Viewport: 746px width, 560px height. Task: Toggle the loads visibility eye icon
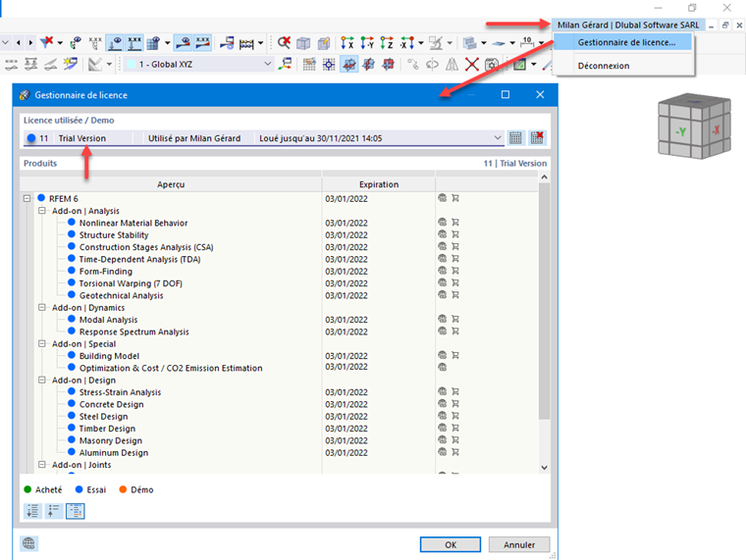(115, 43)
